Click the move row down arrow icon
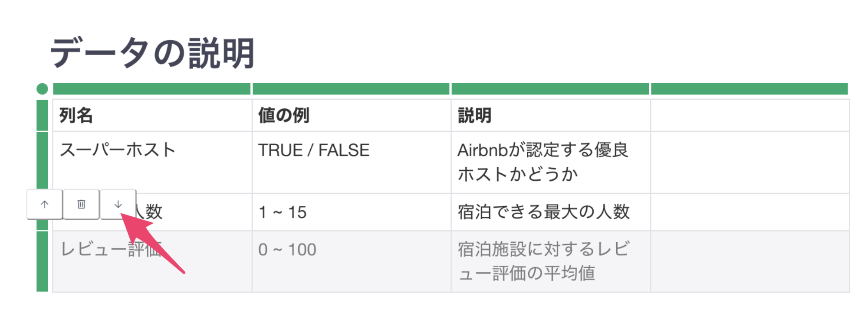 (x=118, y=204)
